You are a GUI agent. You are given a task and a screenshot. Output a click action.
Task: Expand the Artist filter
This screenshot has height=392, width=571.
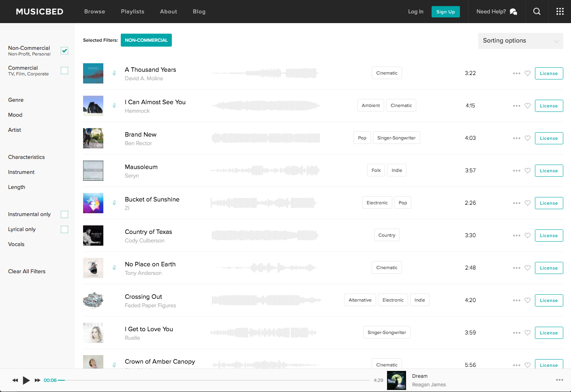click(x=15, y=130)
